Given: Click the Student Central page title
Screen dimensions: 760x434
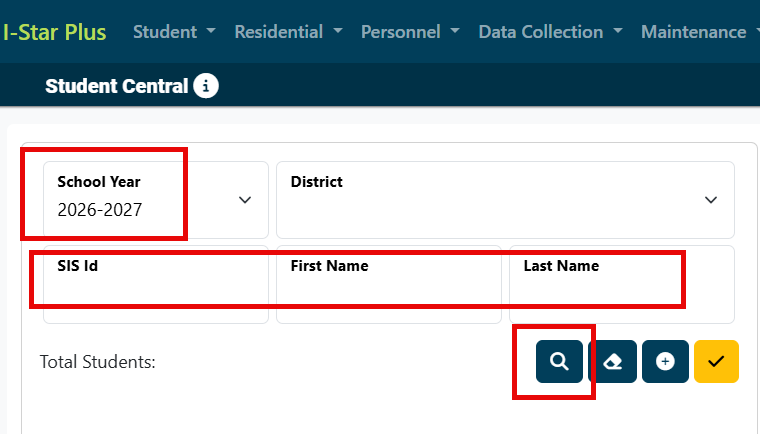Looking at the screenshot, I should (x=116, y=86).
